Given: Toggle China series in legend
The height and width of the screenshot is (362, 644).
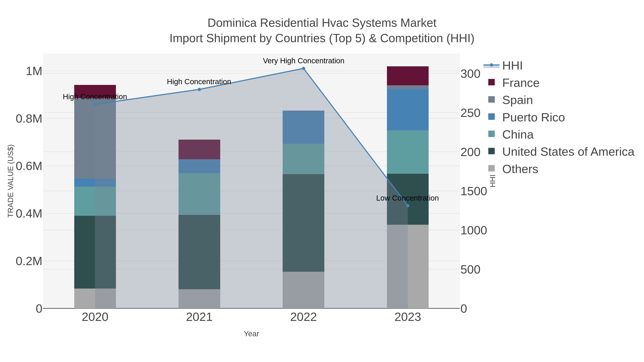Looking at the screenshot, I should [x=511, y=135].
